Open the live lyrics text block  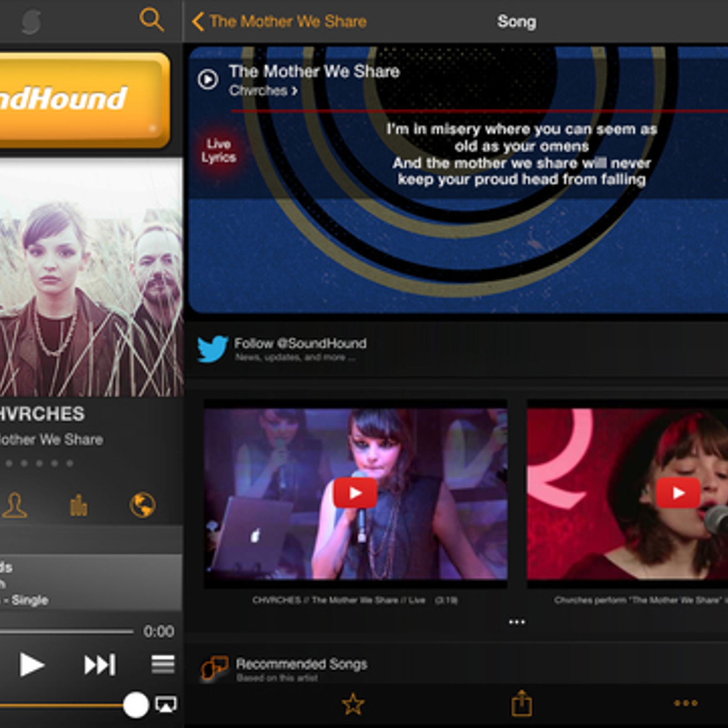point(522,154)
